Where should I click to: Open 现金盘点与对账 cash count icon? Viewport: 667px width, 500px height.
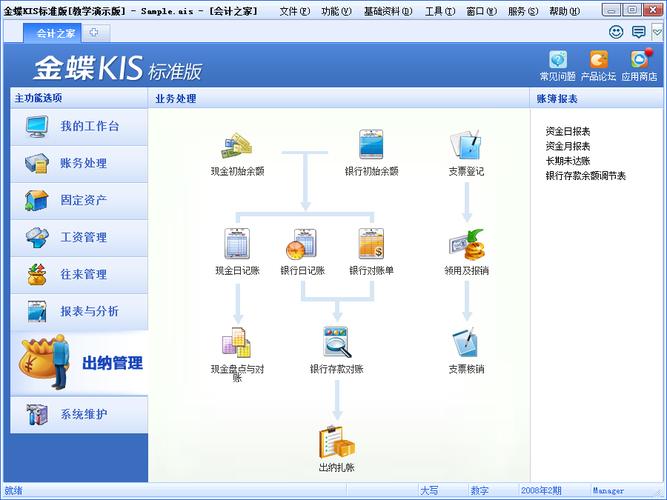(x=237, y=343)
